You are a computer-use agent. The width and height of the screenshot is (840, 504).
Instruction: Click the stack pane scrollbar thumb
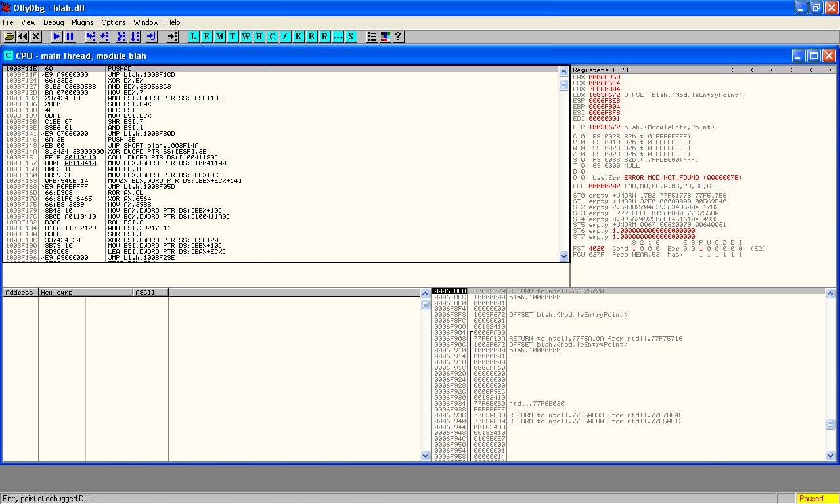coord(831,425)
